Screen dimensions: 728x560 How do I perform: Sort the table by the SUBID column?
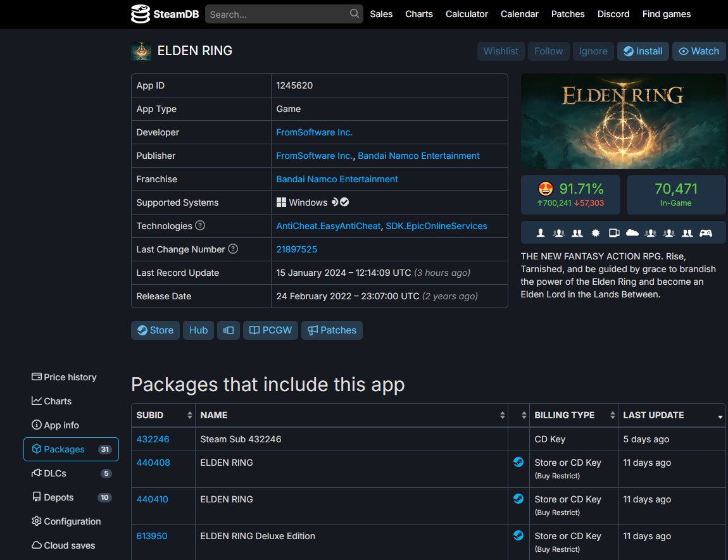coord(163,415)
